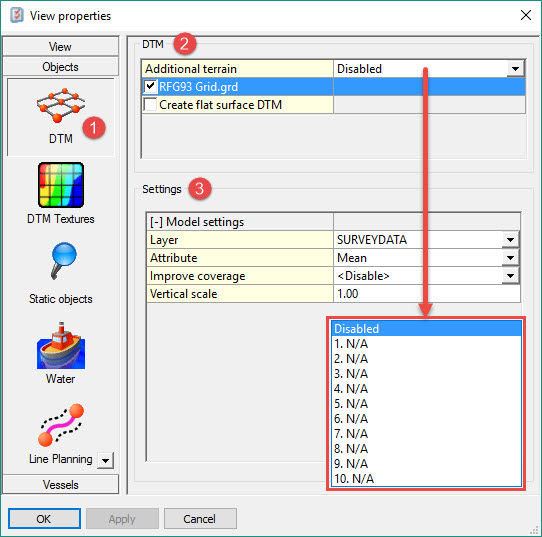Open the Attribute Mean dropdown
The height and width of the screenshot is (537, 542).
click(x=510, y=258)
